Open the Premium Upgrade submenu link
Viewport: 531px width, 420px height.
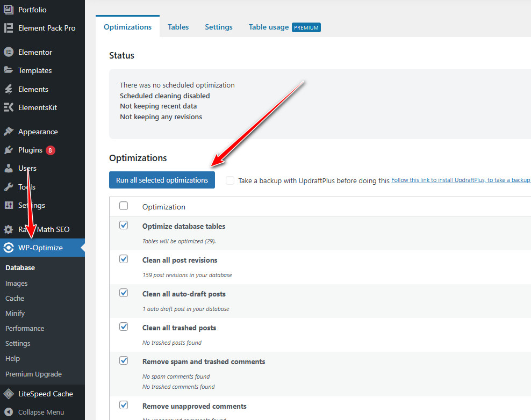tap(33, 374)
